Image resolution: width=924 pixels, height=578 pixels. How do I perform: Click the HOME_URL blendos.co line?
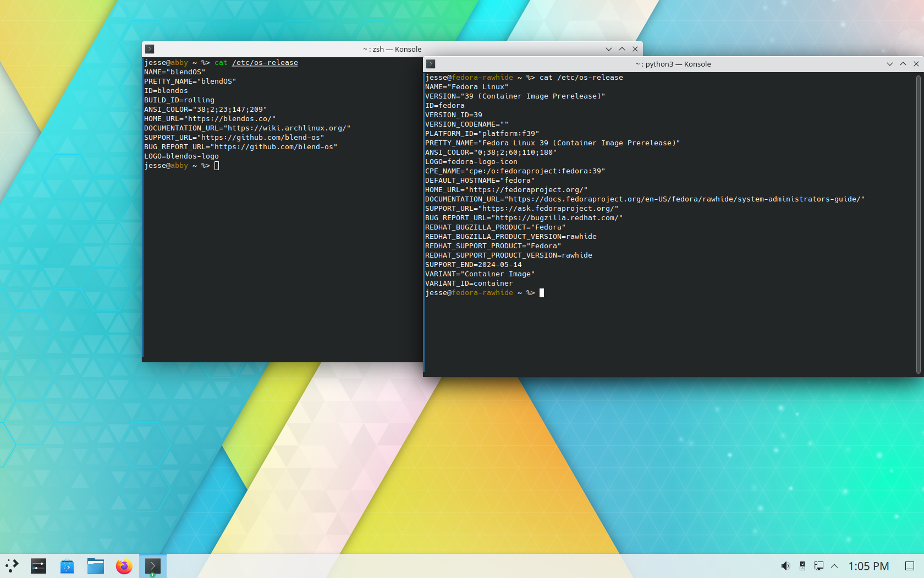210,119
